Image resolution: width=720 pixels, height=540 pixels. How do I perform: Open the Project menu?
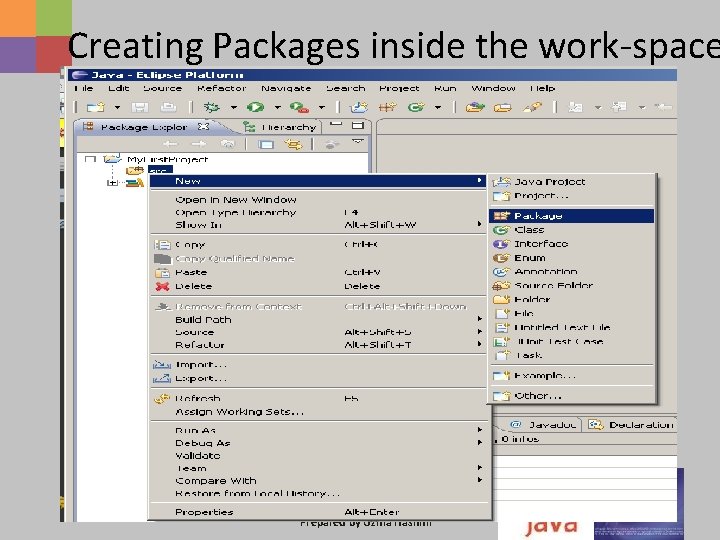[399, 88]
